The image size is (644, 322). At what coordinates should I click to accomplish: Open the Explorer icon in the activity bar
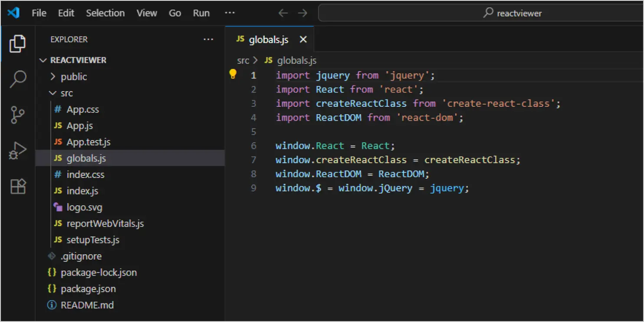[17, 43]
